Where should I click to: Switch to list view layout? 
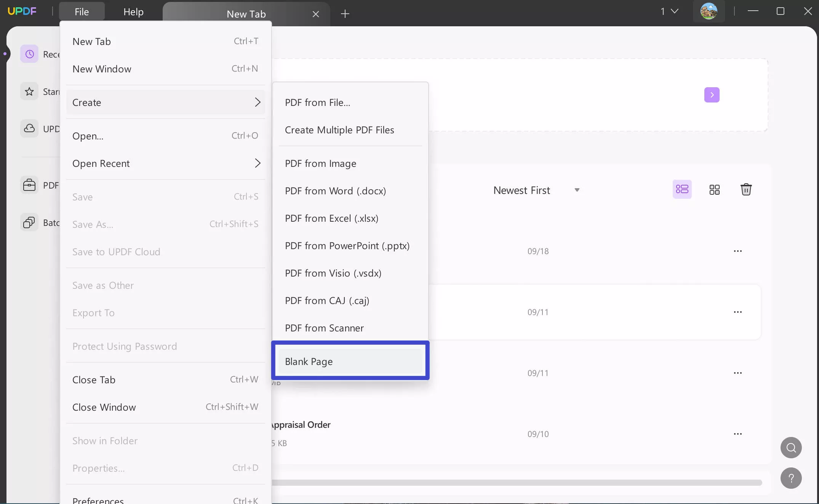682,189
